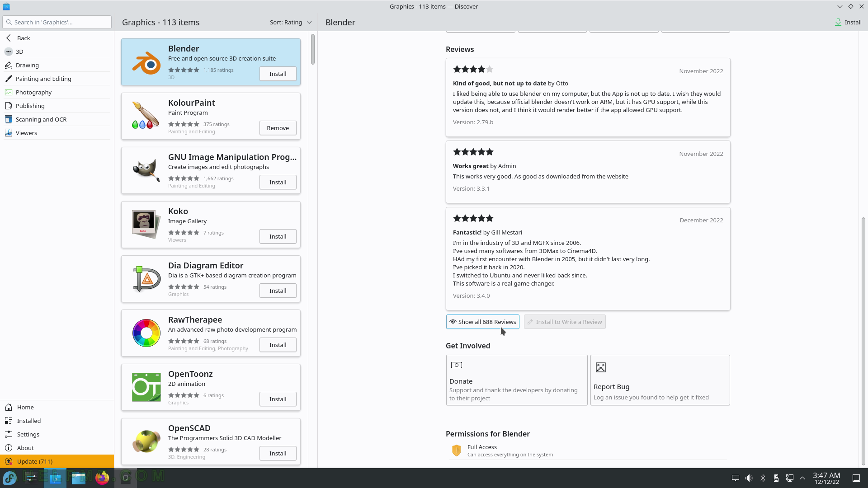Click the Dia Diagram Editor icon

(x=146, y=279)
